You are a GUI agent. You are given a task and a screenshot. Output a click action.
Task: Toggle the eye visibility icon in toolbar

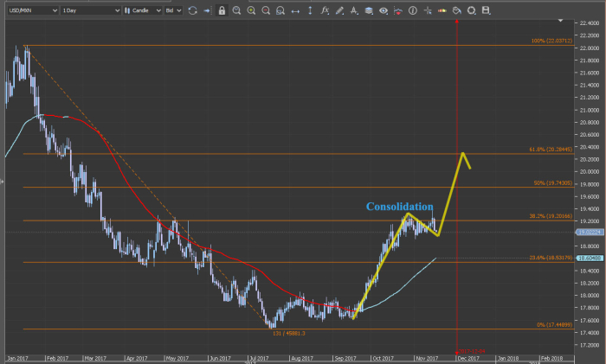[384, 11]
